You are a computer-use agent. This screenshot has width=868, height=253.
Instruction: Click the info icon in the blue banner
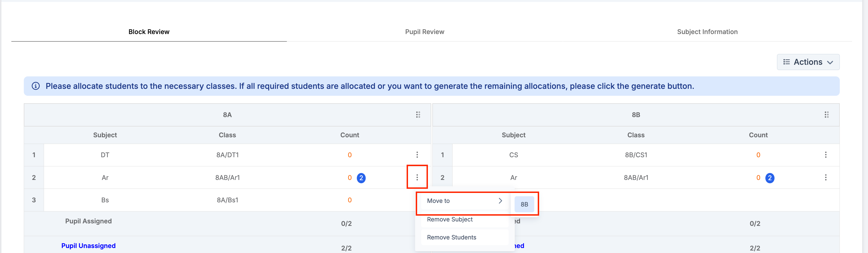[36, 86]
